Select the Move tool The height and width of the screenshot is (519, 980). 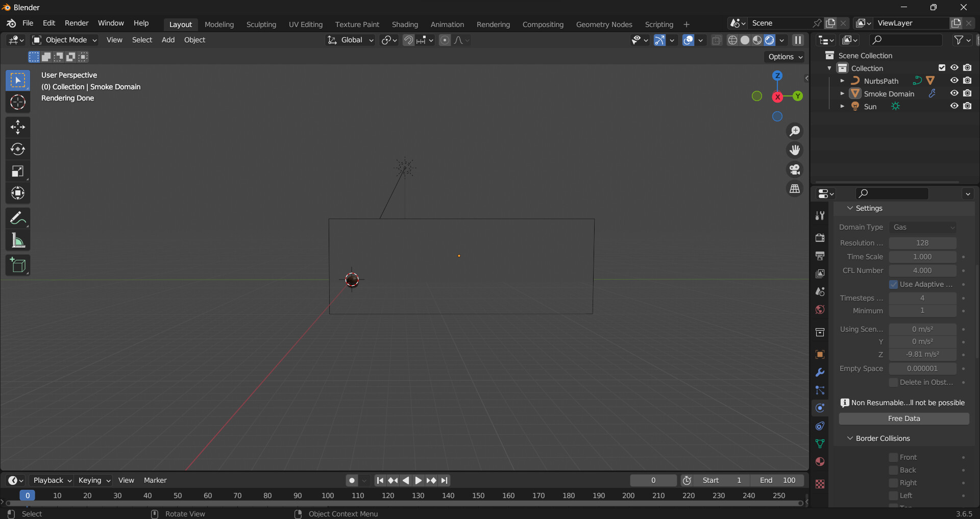pyautogui.click(x=18, y=127)
